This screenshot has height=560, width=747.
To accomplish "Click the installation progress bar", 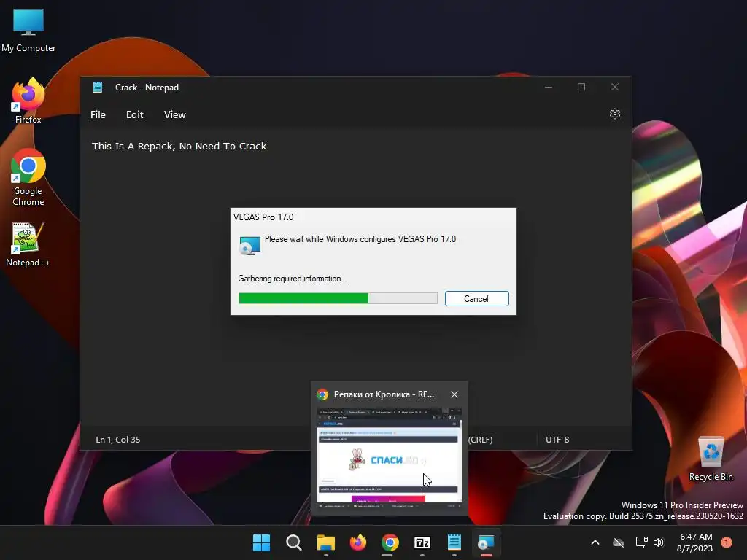I will click(x=338, y=298).
